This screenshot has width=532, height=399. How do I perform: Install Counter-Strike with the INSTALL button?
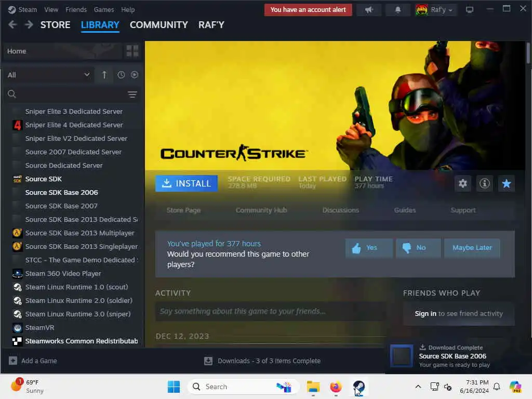coord(187,183)
